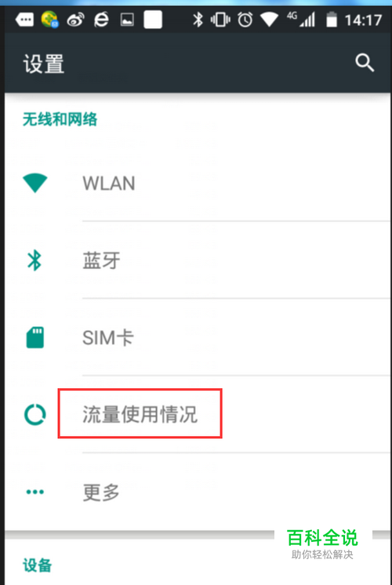Tap the alarm clock status icon
The width and height of the screenshot is (392, 585).
245,20
